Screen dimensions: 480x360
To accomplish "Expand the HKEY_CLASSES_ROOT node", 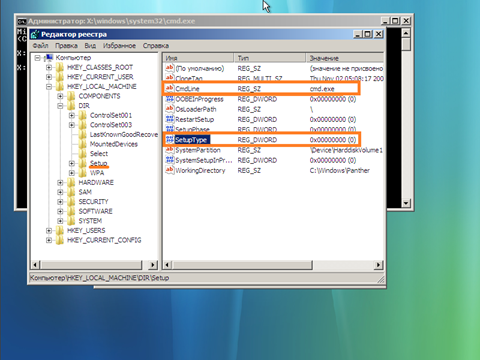I will pos(49,67).
